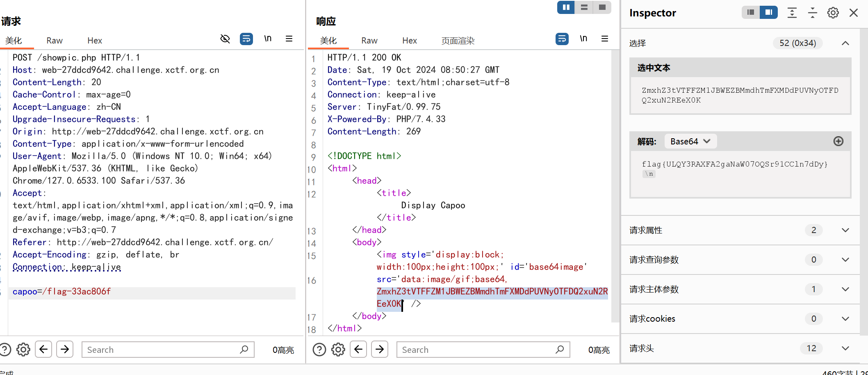This screenshot has height=375, width=868.
Task: Click the Origin header line
Action: (x=138, y=131)
